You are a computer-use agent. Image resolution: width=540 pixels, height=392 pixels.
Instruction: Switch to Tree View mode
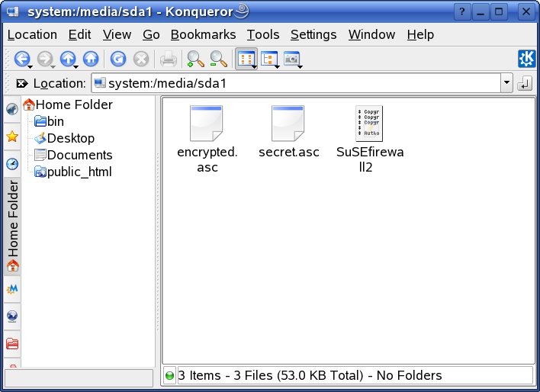pyautogui.click(x=268, y=59)
